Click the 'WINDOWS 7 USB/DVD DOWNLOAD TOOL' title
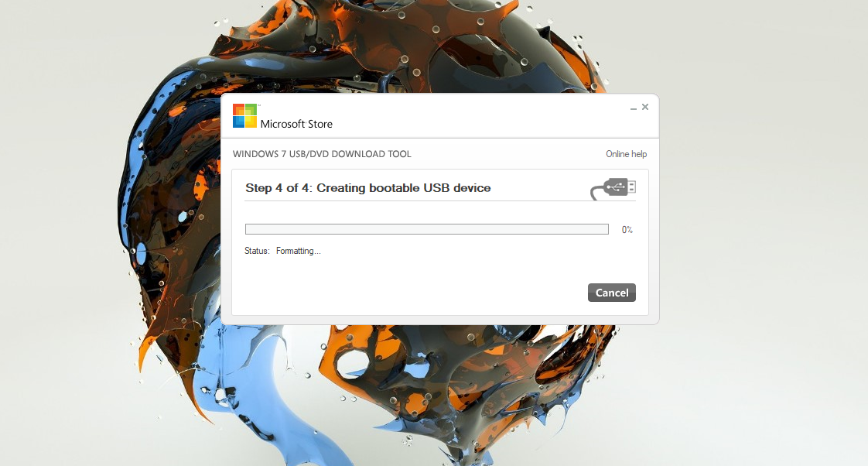 coord(322,154)
